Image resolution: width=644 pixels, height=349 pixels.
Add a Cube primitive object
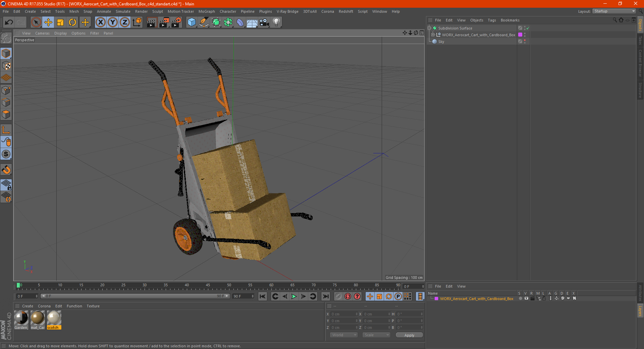coord(192,22)
